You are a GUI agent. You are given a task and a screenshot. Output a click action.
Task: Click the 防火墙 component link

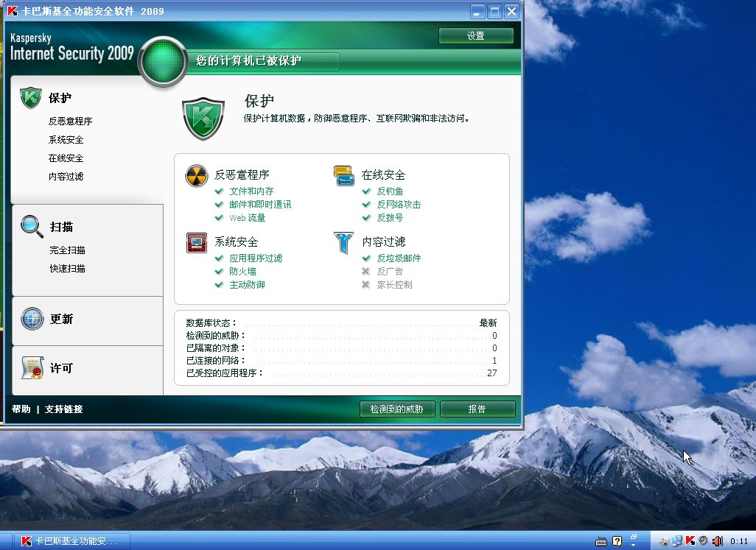pos(243,271)
